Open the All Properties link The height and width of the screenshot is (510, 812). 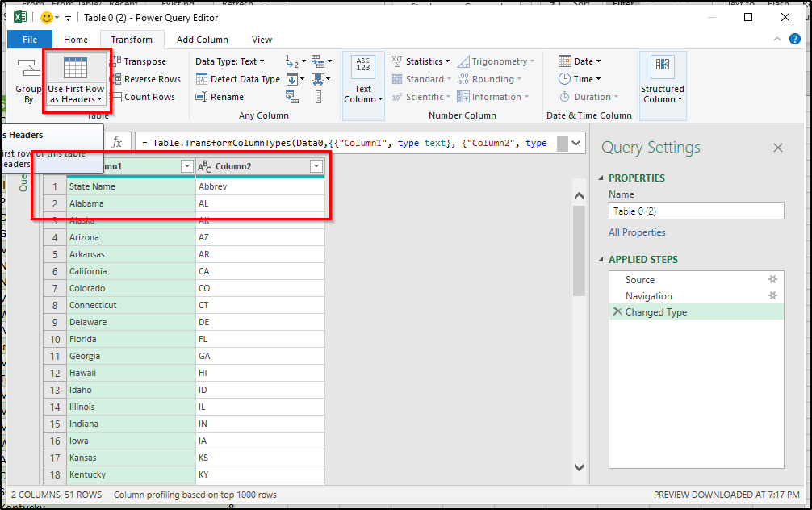click(x=637, y=232)
